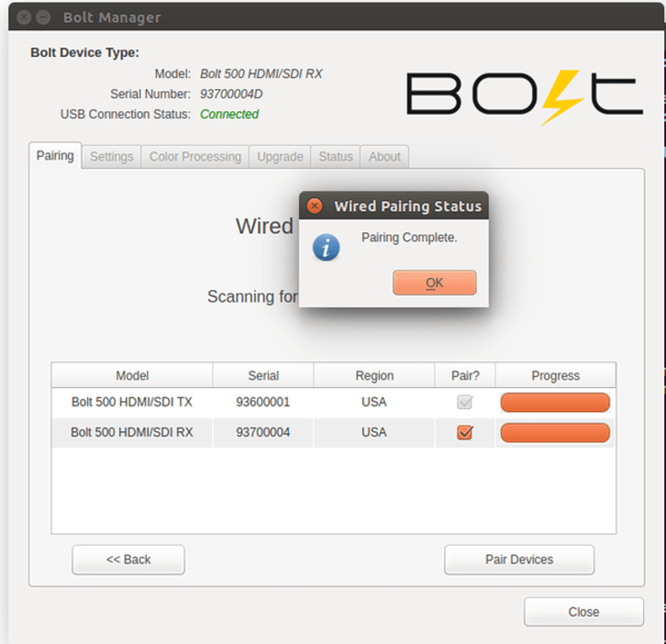Click the Pair Devices button
This screenshot has height=644, width=666.
point(519,560)
